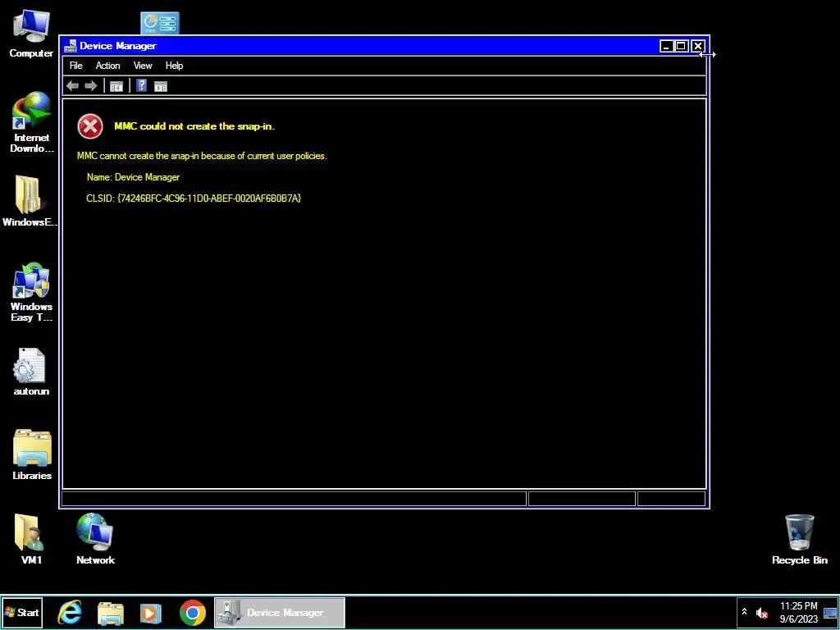Viewport: 840px width, 630px height.
Task: Click the Device Manager title bar icon
Action: 71,46
